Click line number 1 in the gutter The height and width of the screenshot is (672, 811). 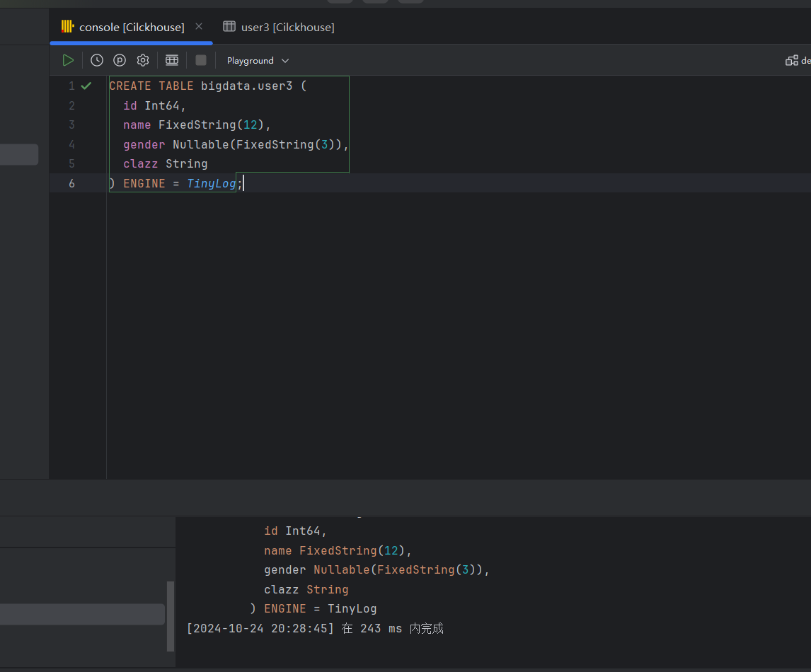(x=72, y=86)
